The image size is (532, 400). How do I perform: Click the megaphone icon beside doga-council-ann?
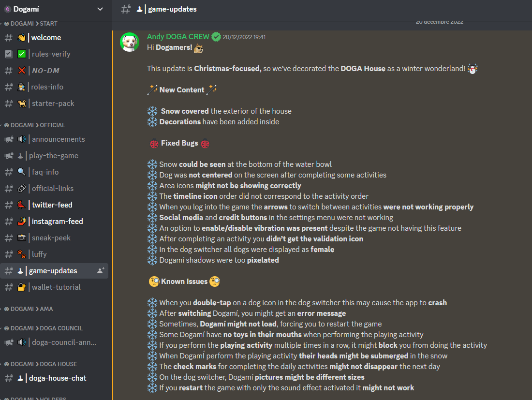[x=9, y=342]
